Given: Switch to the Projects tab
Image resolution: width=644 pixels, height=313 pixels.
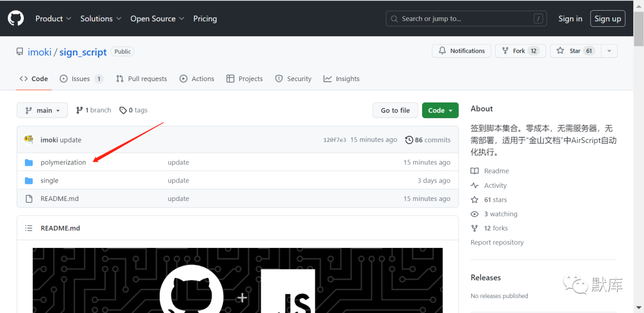Looking at the screenshot, I should (x=245, y=79).
